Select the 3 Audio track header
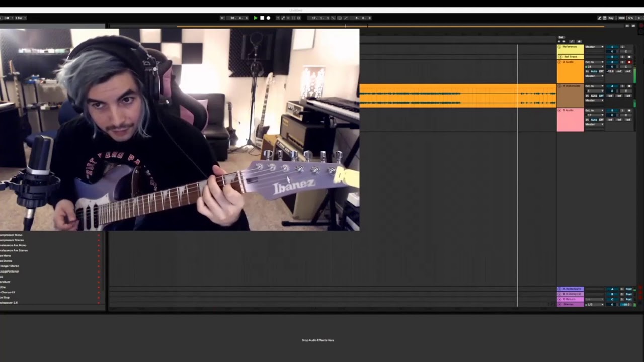 point(570,71)
